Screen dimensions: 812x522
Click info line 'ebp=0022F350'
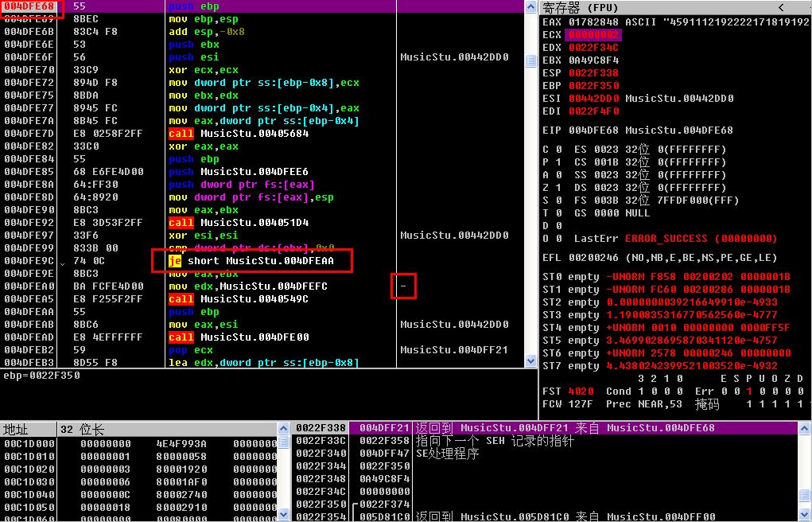[41, 376]
